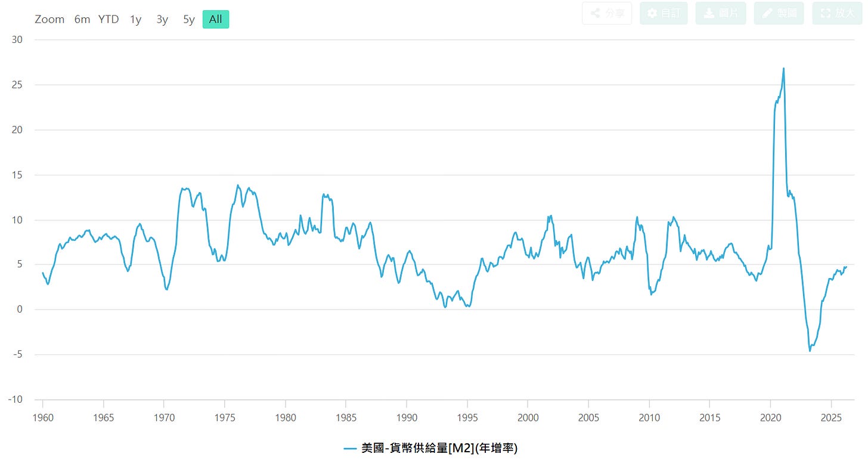The width and height of the screenshot is (868, 463).
Task: Select the 1y zoom range
Action: 136,19
